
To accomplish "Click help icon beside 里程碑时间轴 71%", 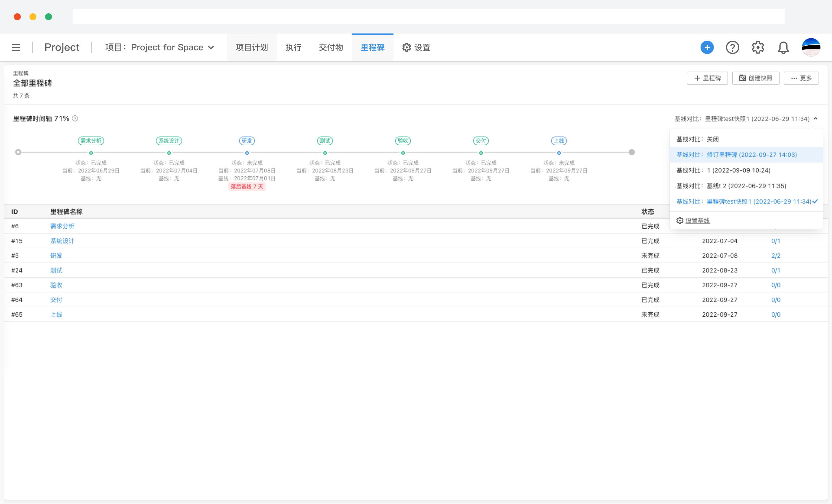I will (x=75, y=118).
